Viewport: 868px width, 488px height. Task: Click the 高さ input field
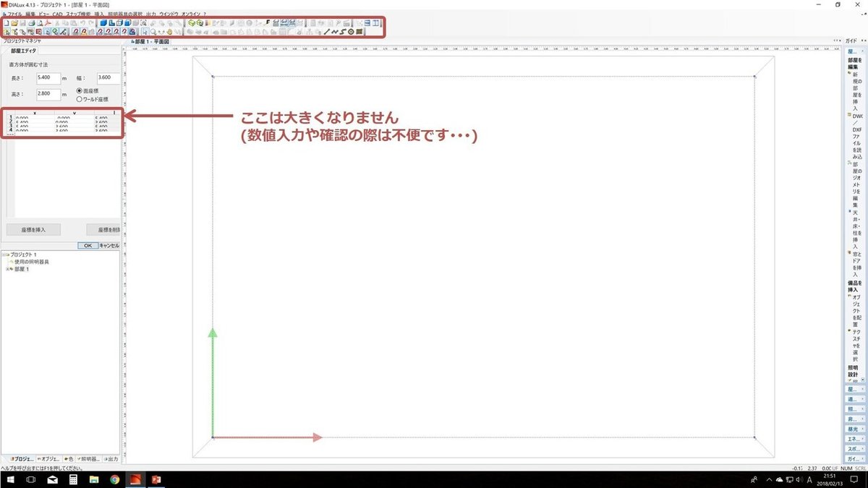[48, 93]
